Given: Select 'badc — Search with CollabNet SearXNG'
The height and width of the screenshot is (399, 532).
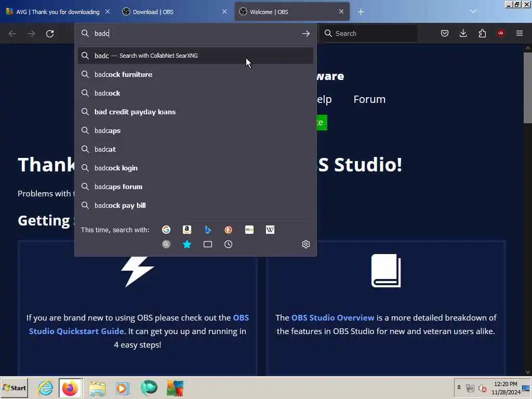Looking at the screenshot, I should click(x=195, y=56).
